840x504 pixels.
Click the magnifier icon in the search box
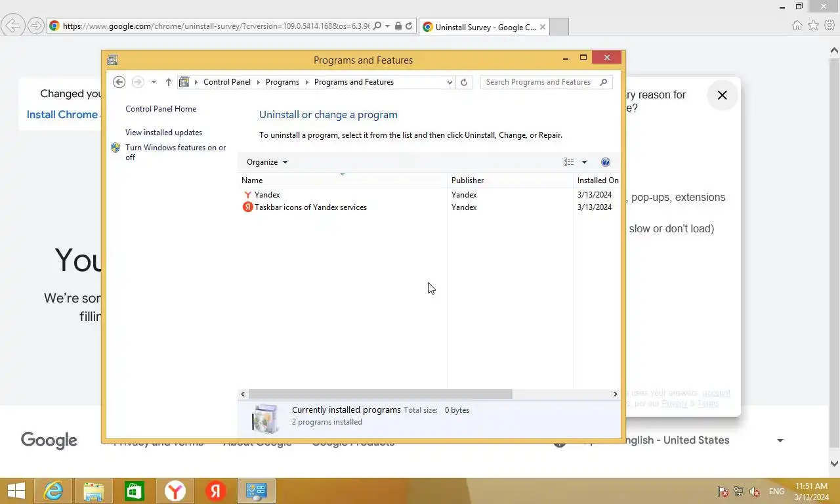coord(604,82)
